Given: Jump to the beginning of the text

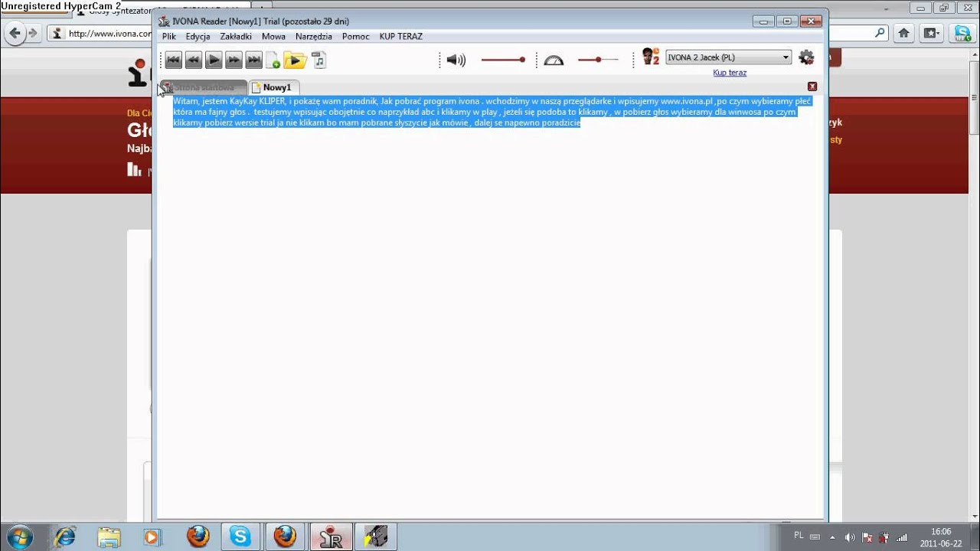Looking at the screenshot, I should pos(173,60).
